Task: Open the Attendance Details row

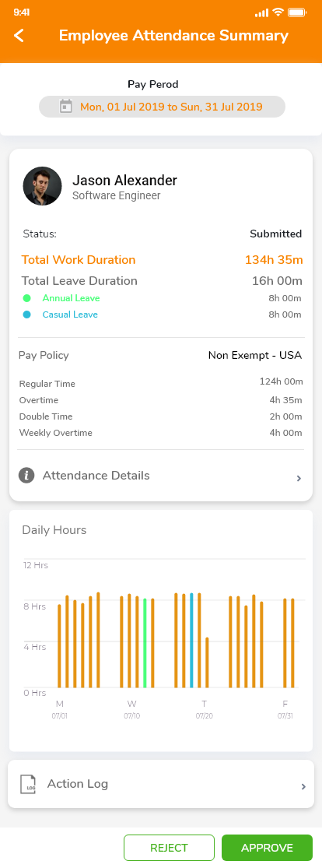Action: [x=161, y=476]
